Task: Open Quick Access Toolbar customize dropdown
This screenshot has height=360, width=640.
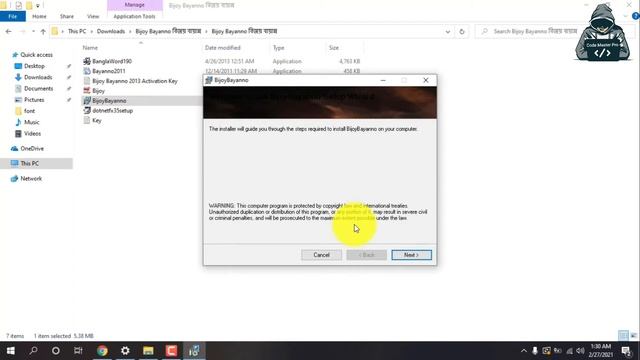Action: tap(38, 5)
